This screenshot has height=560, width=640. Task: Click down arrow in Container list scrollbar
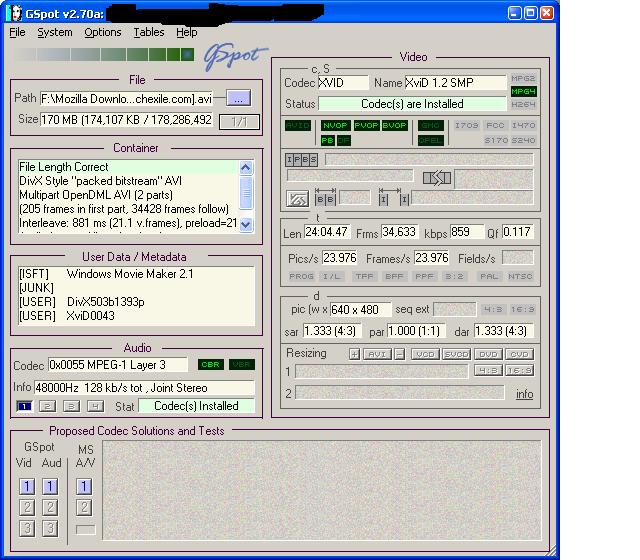pos(246,224)
